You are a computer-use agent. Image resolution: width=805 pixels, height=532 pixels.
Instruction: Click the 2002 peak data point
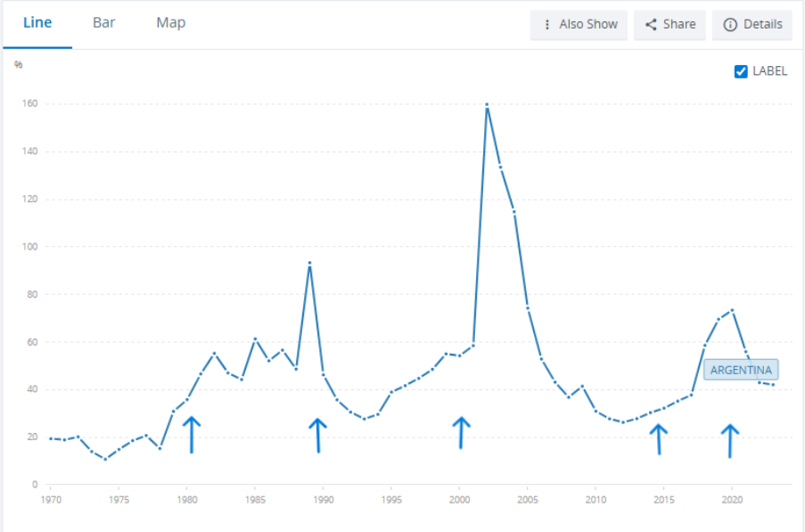click(x=487, y=104)
